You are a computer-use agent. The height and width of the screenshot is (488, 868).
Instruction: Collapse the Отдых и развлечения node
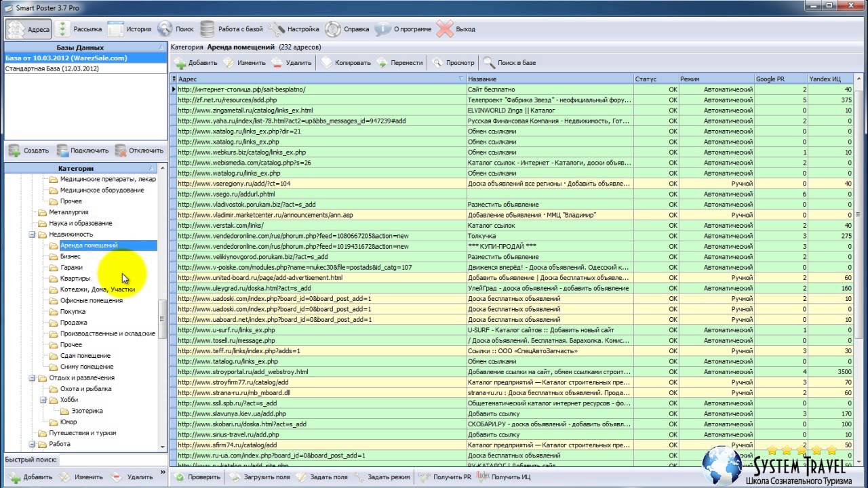pos(32,378)
